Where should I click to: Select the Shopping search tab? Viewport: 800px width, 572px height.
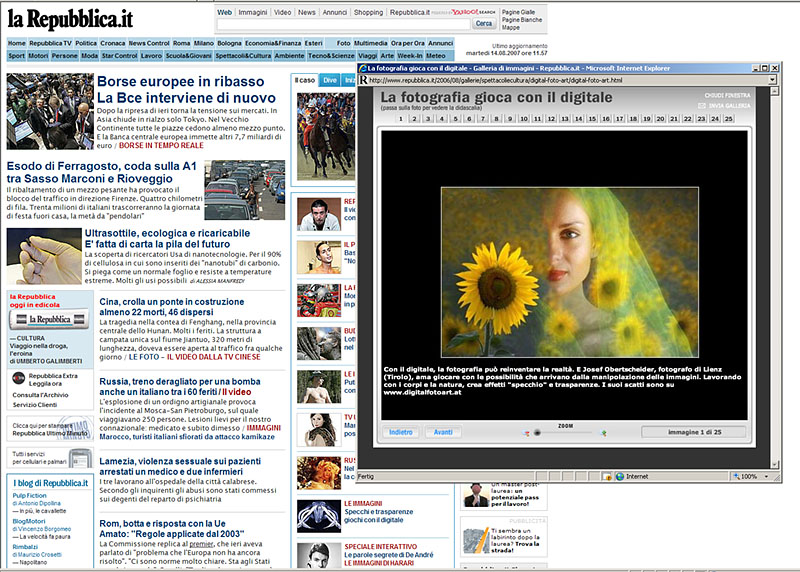click(368, 12)
